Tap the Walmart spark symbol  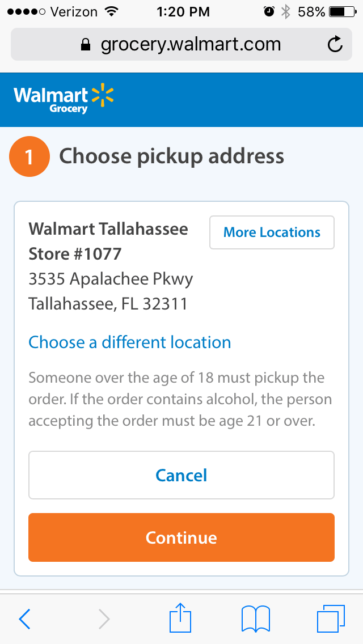point(102,95)
